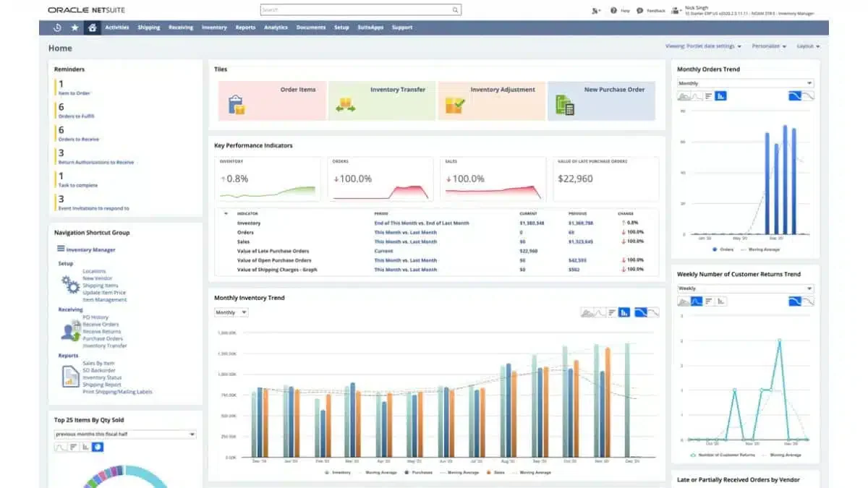This screenshot has width=868, height=488.
Task: Collapse the KPI indicator table arrow
Action: [x=226, y=213]
